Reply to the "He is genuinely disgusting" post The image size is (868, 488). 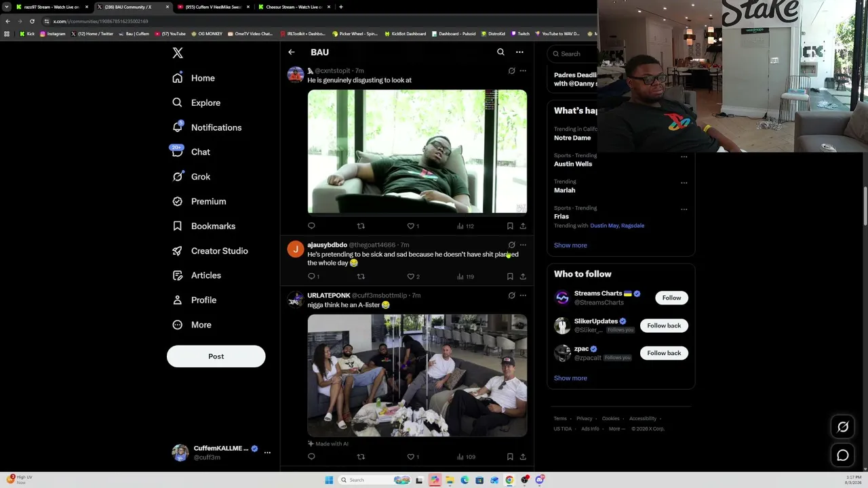point(311,226)
